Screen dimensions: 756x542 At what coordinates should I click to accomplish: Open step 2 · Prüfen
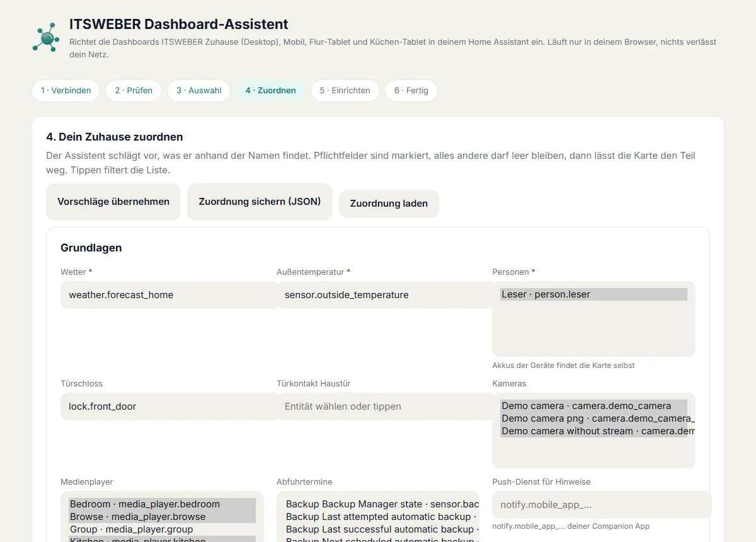[x=134, y=90]
